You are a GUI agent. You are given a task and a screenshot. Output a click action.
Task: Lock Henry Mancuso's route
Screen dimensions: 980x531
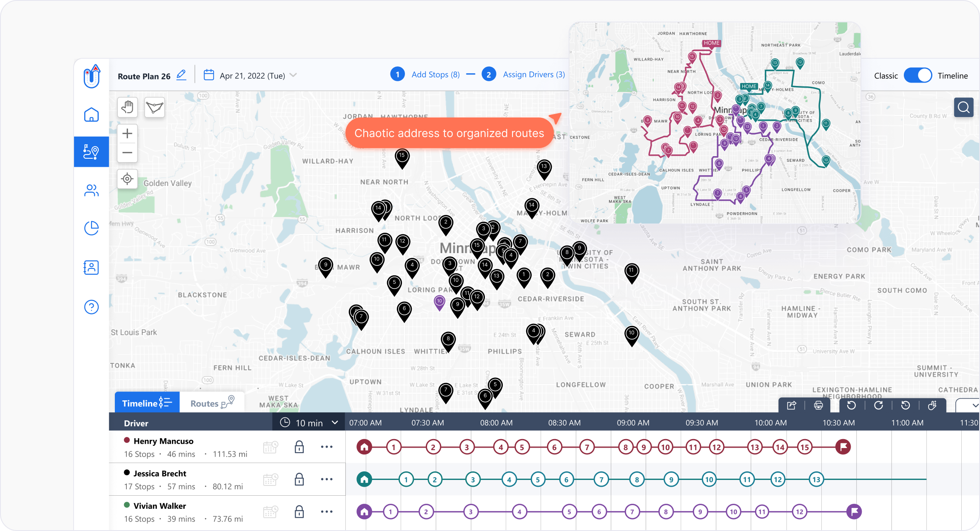click(x=299, y=447)
